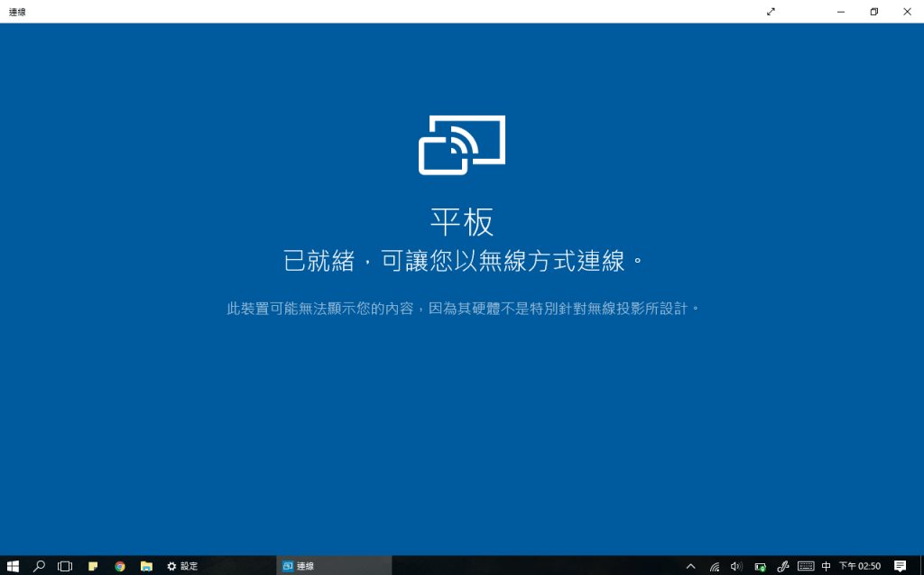Viewport: 924px width, 575px height.
Task: Open the calendar from the 下午 02:50 clock
Action: pos(859,566)
